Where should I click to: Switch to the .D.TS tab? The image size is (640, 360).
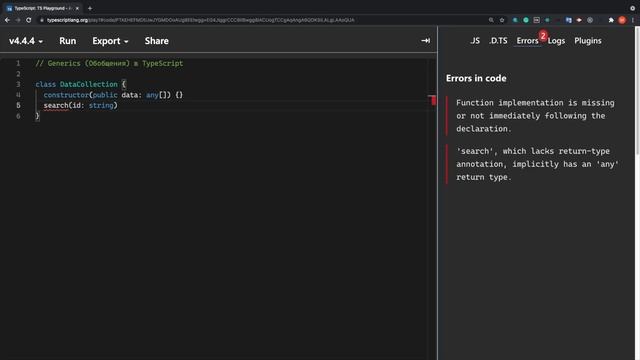coord(498,41)
